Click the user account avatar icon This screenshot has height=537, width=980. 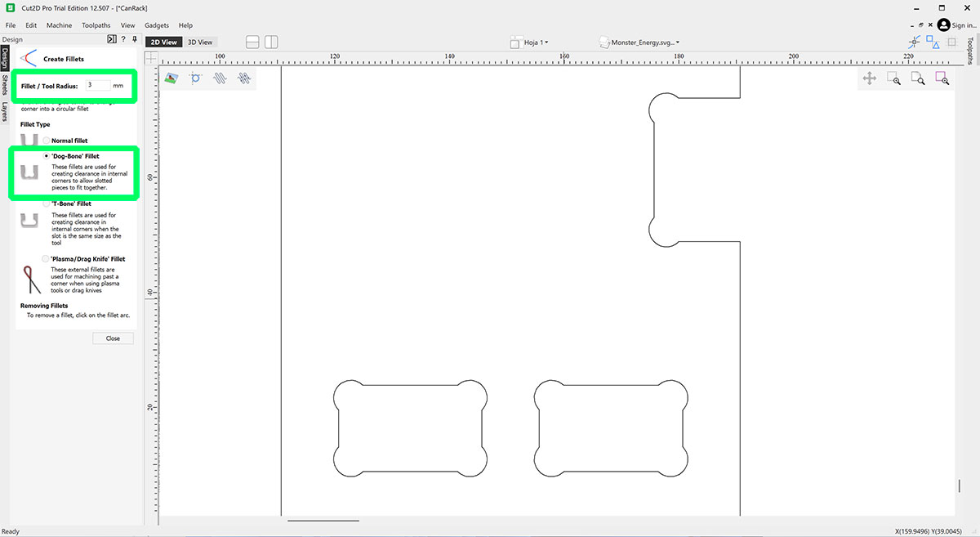point(943,25)
